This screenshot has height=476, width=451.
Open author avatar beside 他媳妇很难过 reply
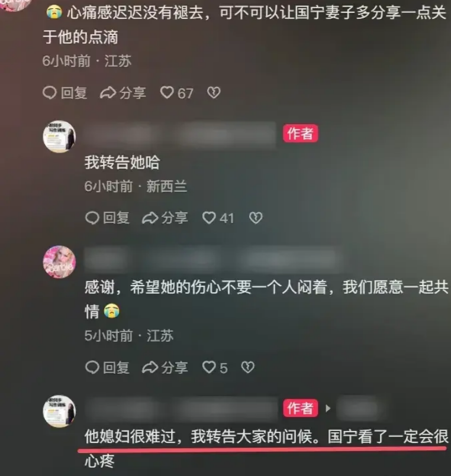[x=59, y=412]
